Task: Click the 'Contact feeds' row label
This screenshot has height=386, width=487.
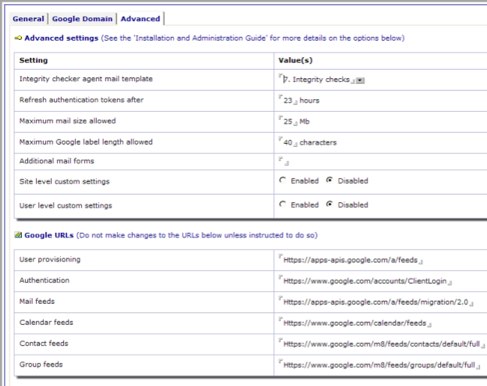Action: click(x=44, y=343)
